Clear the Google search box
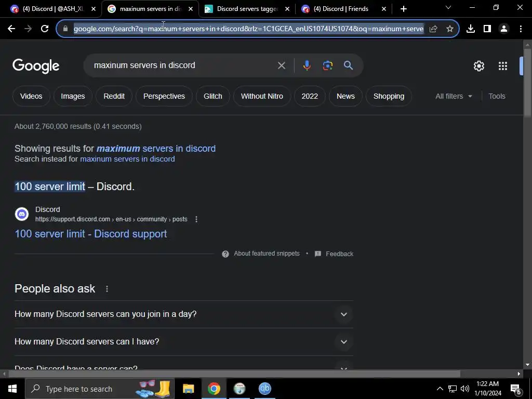 pyautogui.click(x=281, y=65)
